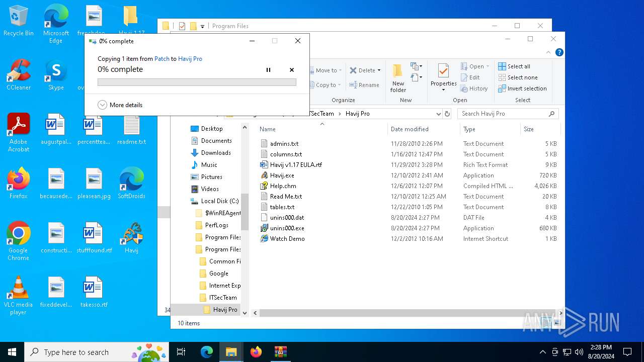644x362 pixels.
Task: Click Select all
Action: (514, 66)
